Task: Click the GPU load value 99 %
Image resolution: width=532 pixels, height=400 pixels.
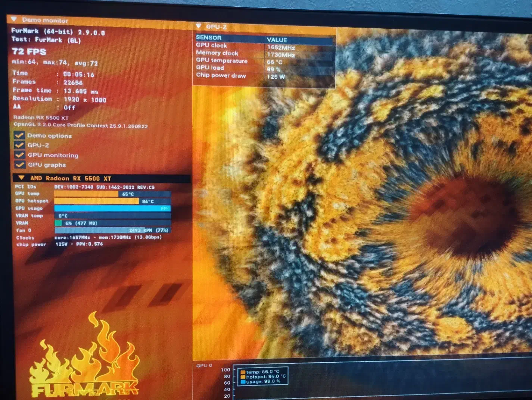Action: [x=273, y=69]
